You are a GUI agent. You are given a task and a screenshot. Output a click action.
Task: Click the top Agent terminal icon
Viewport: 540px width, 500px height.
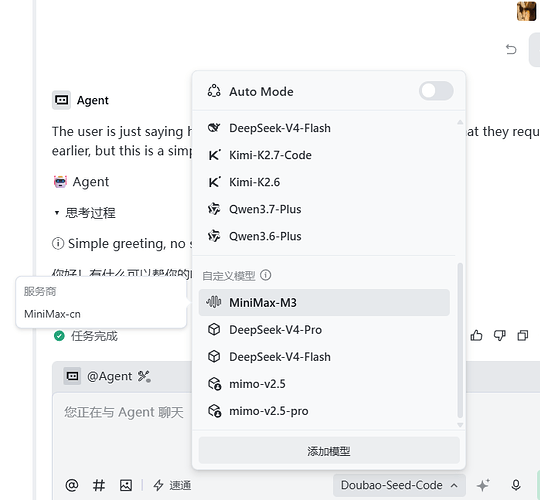pos(61,100)
